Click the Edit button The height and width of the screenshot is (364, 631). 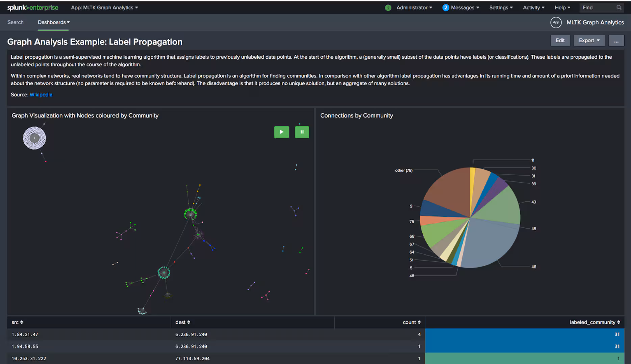coord(560,40)
